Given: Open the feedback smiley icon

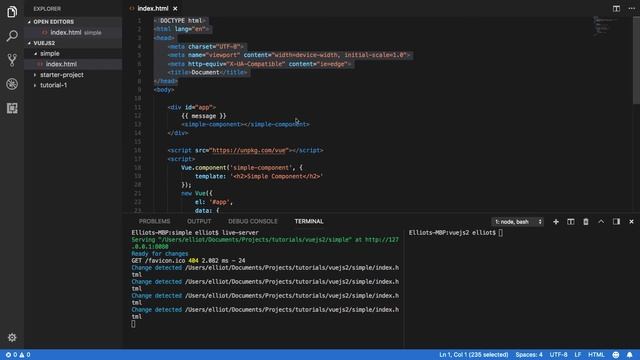Looking at the screenshot, I should click(x=616, y=355).
